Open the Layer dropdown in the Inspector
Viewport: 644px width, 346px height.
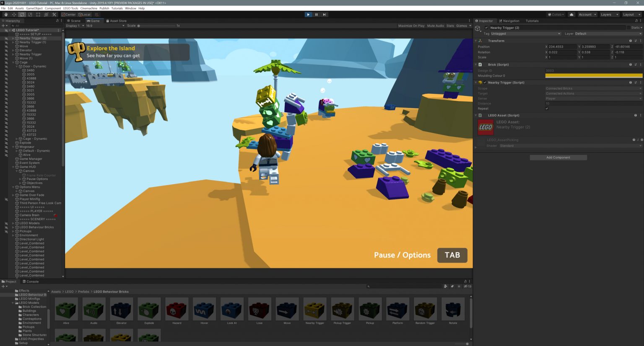(x=608, y=34)
